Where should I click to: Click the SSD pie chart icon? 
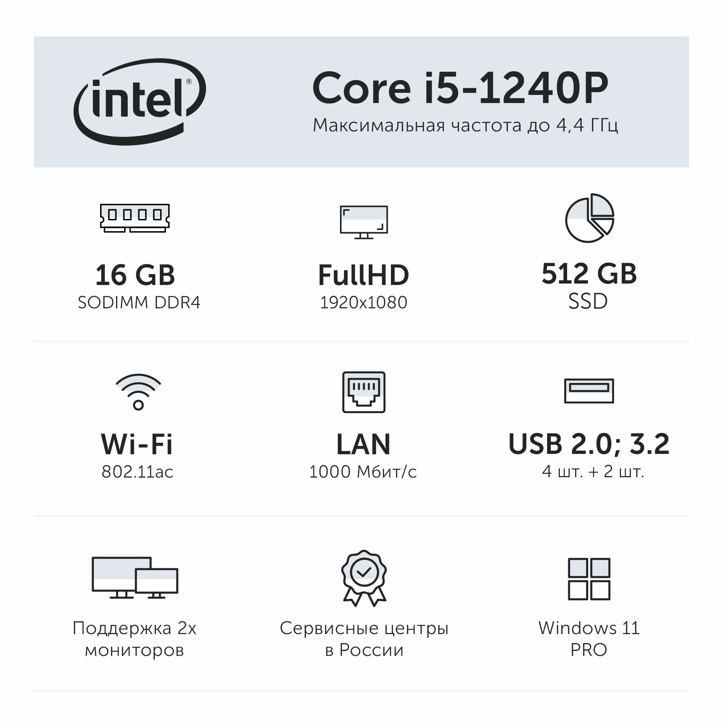tap(590, 218)
